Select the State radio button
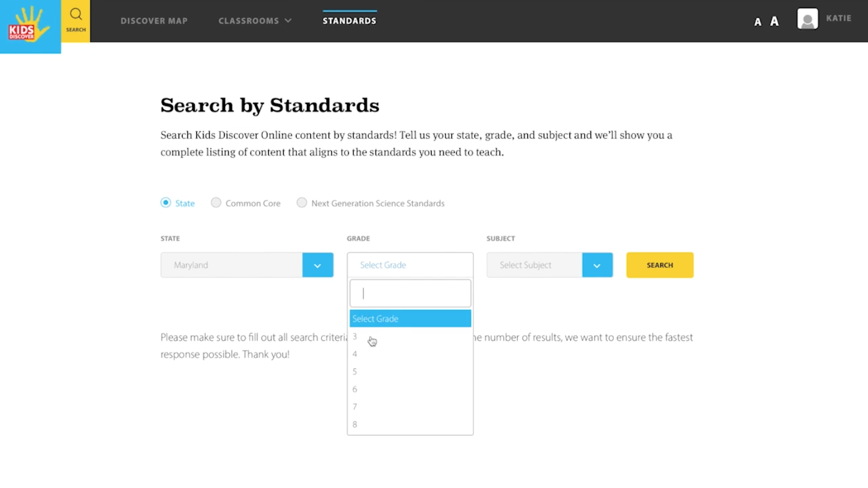This screenshot has width=868, height=488. tap(166, 203)
